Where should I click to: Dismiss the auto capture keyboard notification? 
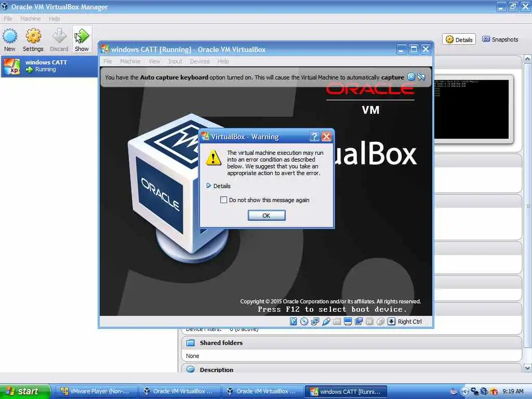pyautogui.click(x=411, y=77)
